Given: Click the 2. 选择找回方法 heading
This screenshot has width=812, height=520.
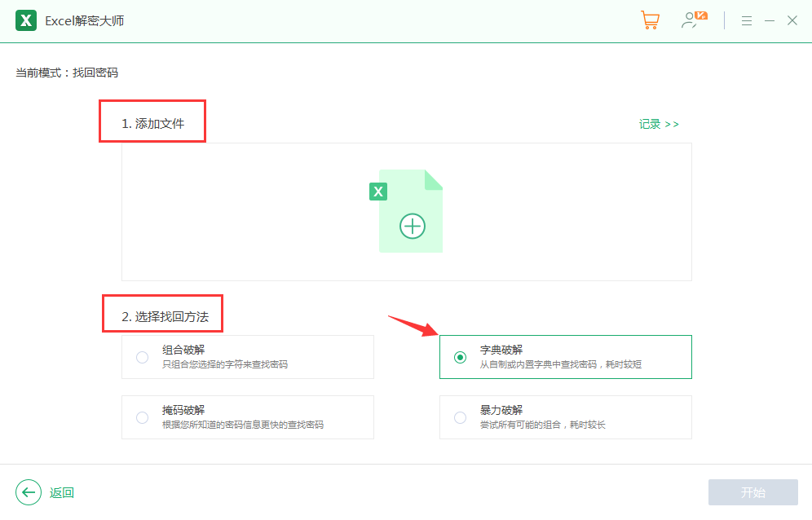Looking at the screenshot, I should coord(165,317).
